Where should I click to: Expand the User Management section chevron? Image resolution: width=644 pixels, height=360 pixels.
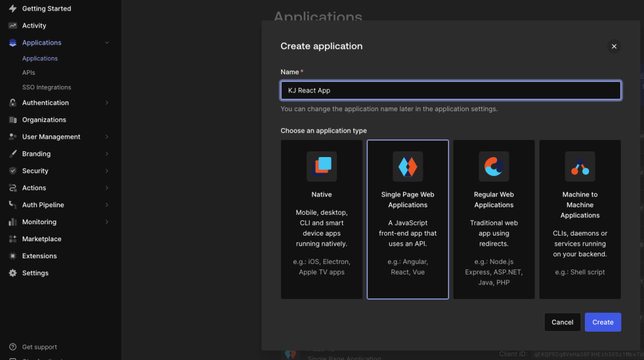pos(107,137)
